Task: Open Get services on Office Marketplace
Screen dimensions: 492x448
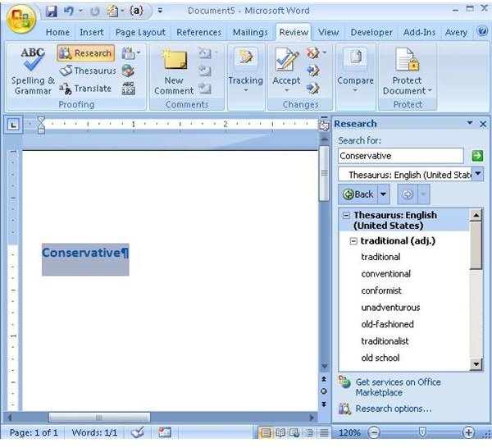Action: tap(398, 387)
